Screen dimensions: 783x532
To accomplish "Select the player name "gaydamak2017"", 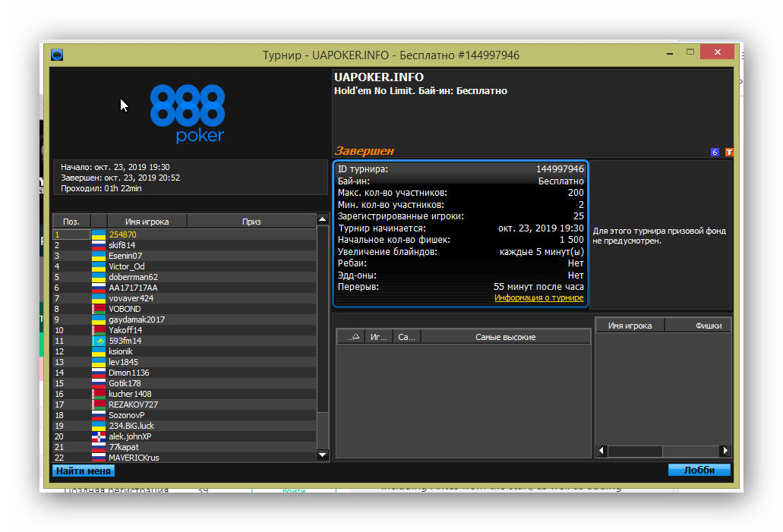I will (x=137, y=320).
